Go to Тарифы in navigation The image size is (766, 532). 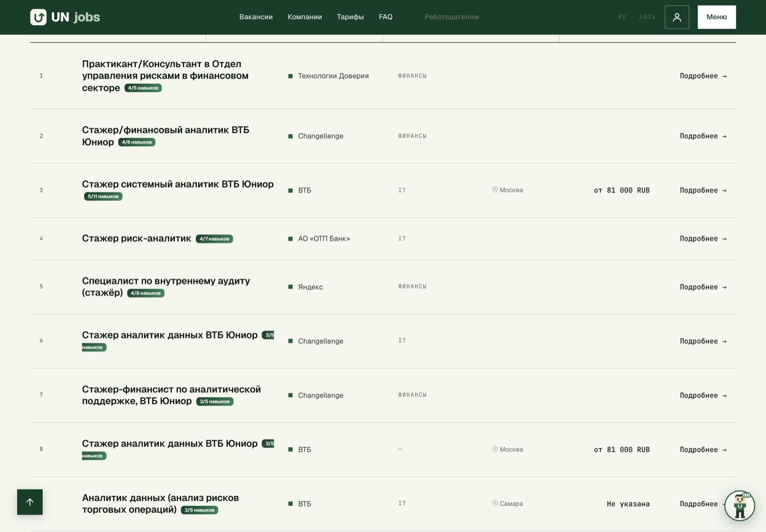pos(350,17)
